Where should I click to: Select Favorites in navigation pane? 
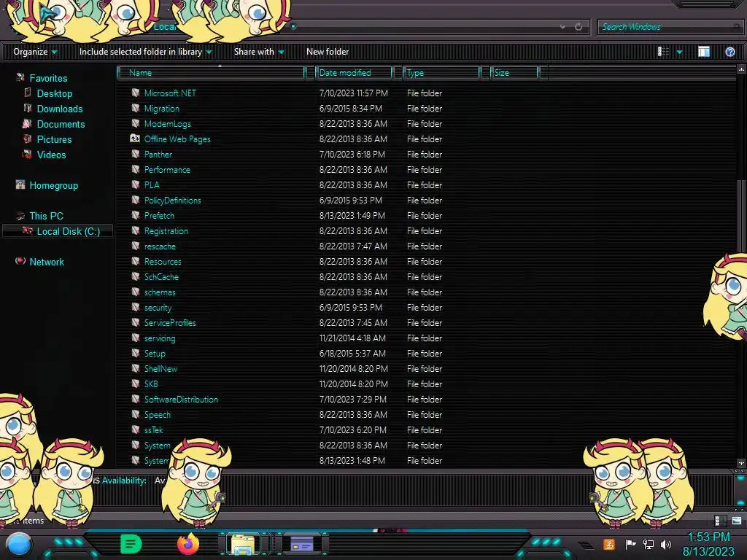[48, 78]
